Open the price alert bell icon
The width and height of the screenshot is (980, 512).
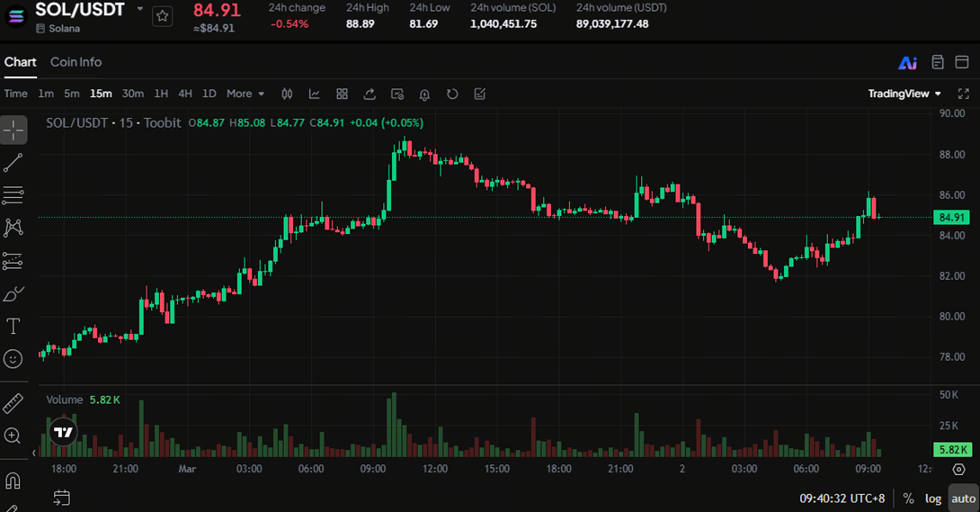click(x=424, y=94)
